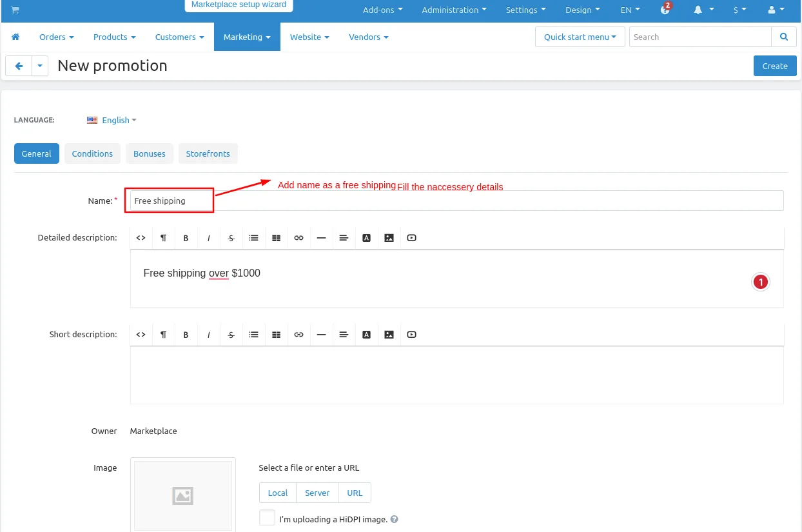Click the HiDPI help question icon

[x=395, y=519]
